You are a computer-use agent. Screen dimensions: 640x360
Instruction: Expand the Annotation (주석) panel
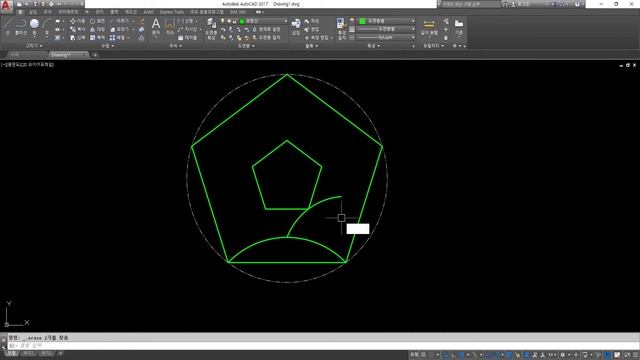[176, 46]
